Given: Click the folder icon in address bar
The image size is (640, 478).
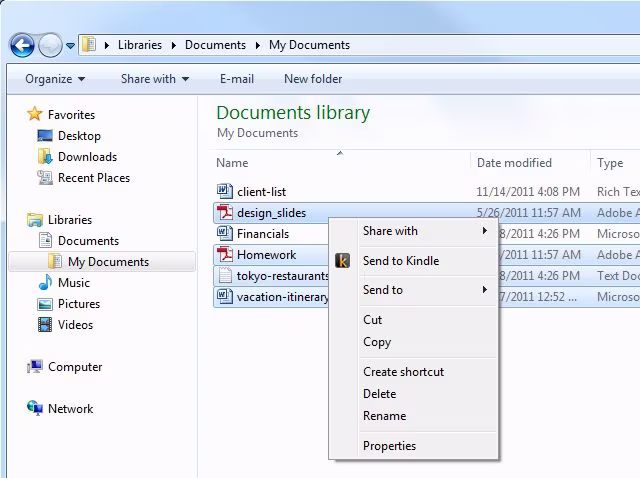Looking at the screenshot, I should click(x=89, y=44).
